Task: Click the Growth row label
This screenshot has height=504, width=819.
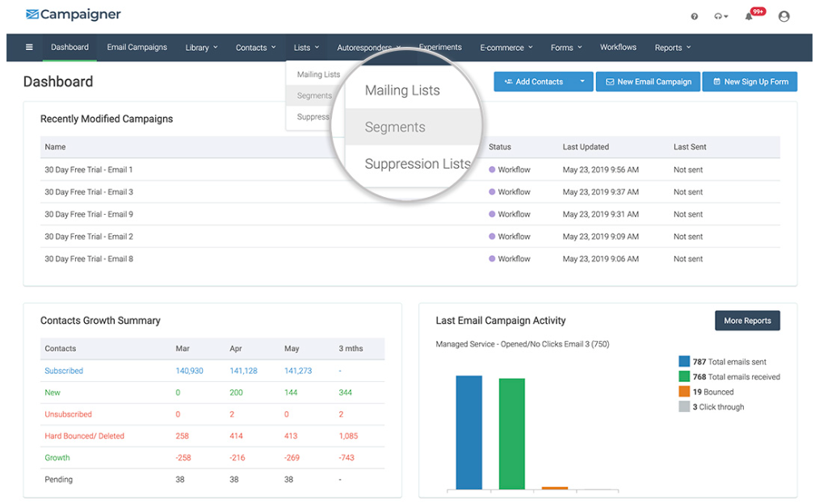Action: click(x=57, y=457)
